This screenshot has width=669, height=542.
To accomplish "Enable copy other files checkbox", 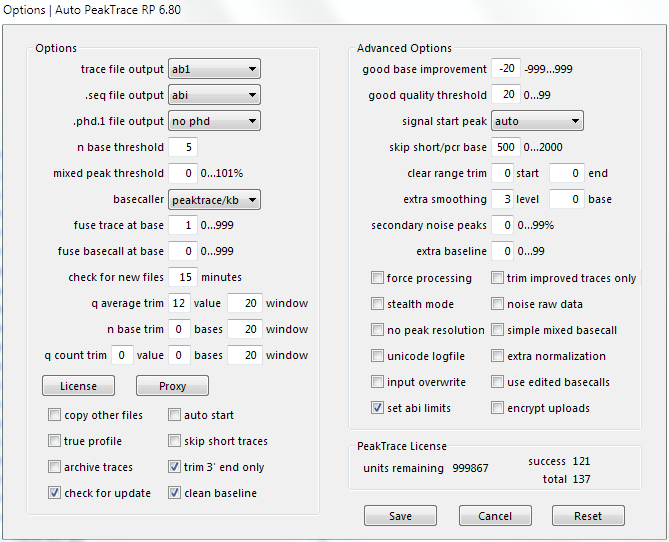I will [54, 415].
